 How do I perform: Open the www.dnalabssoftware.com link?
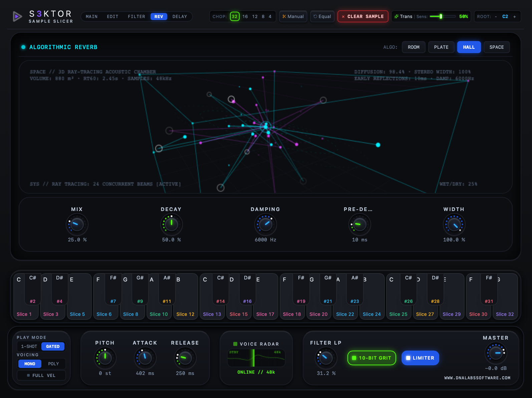click(x=477, y=378)
